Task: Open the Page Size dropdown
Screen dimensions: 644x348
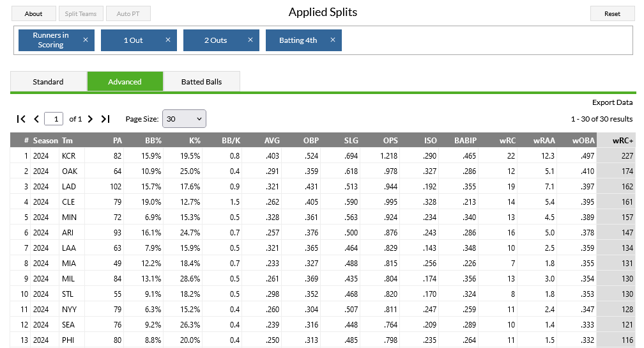Action: pyautogui.click(x=184, y=119)
